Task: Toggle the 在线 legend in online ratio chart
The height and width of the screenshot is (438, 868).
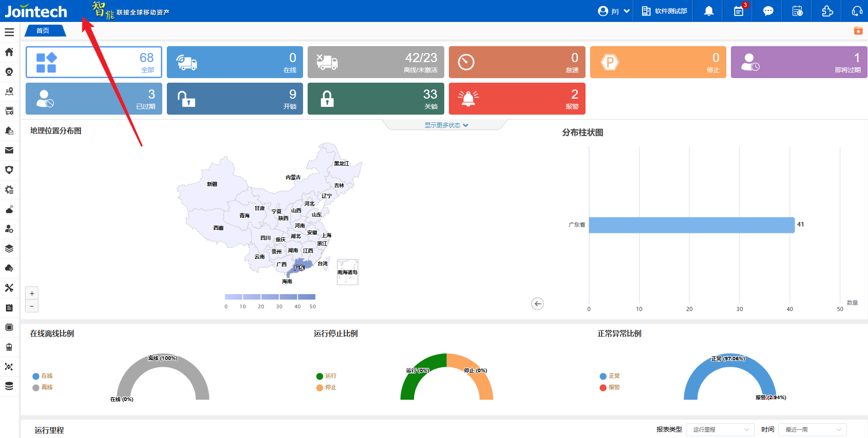Action: [43, 376]
